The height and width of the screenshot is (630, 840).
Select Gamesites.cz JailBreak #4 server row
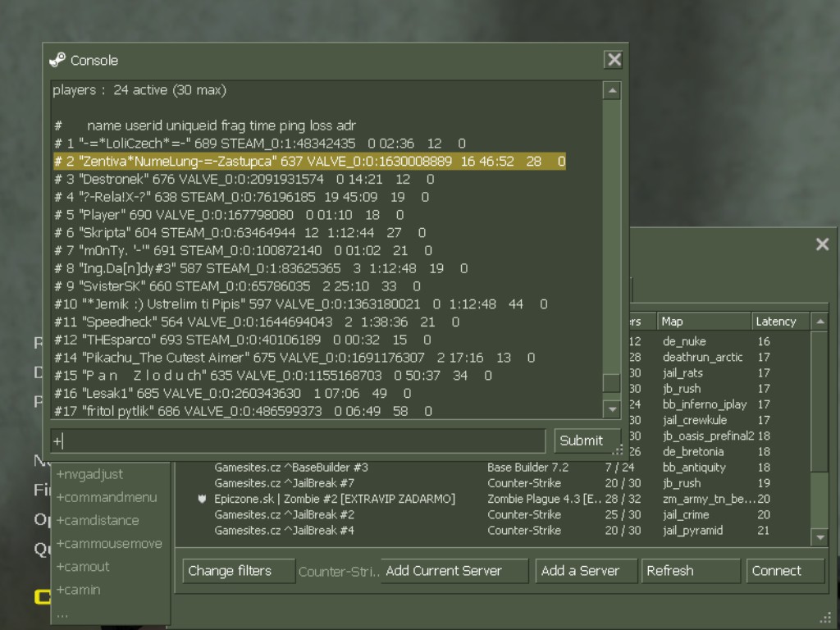(493, 531)
